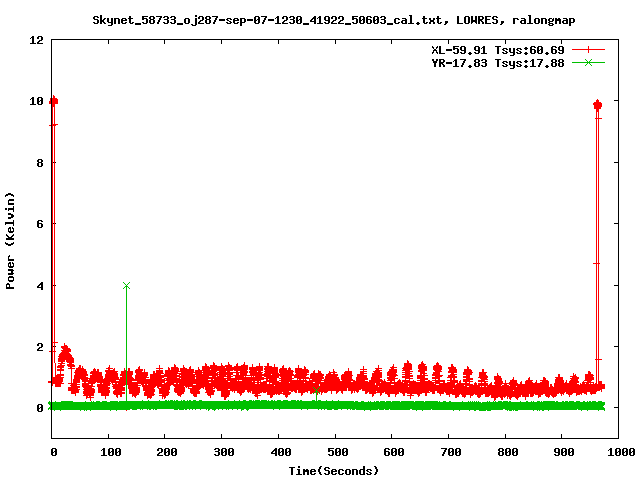
Task: Click the red peak at end near 960 seconds
Action: point(598,105)
